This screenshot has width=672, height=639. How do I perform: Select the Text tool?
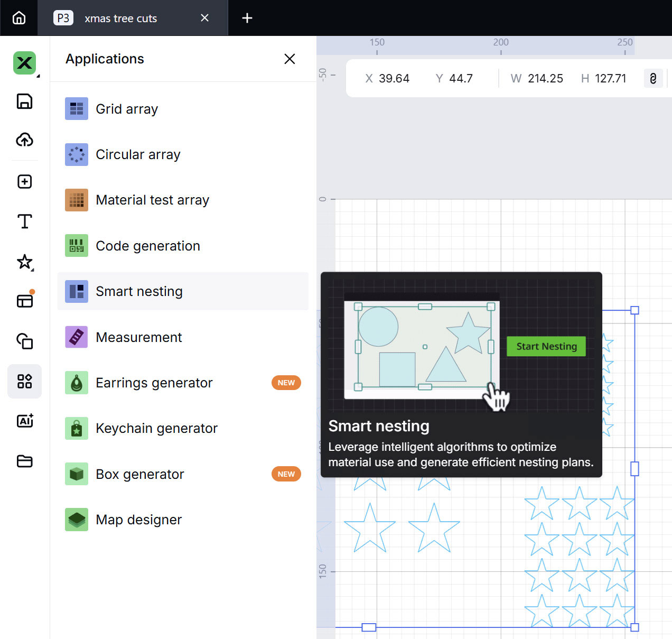click(24, 221)
